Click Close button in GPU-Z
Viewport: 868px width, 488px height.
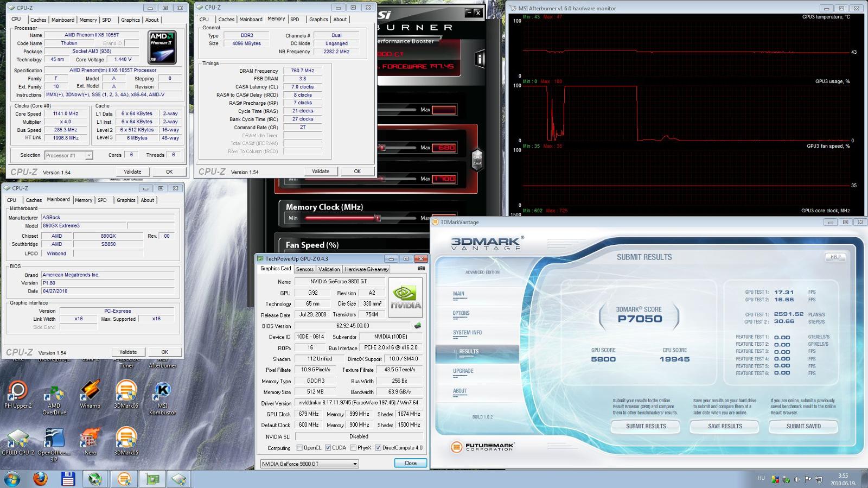[410, 464]
